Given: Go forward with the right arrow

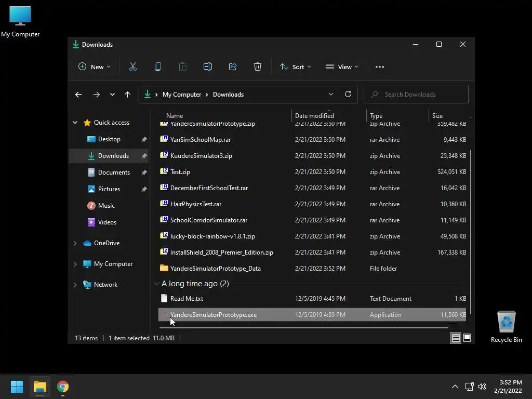Looking at the screenshot, I should click(96, 95).
